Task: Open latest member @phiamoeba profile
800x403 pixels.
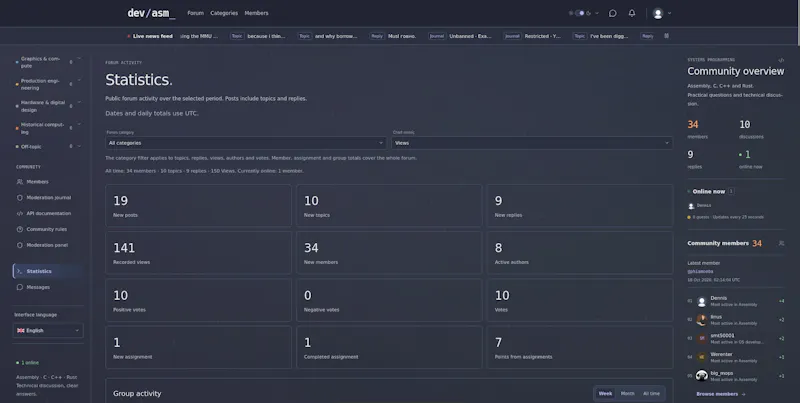Action: click(701, 271)
